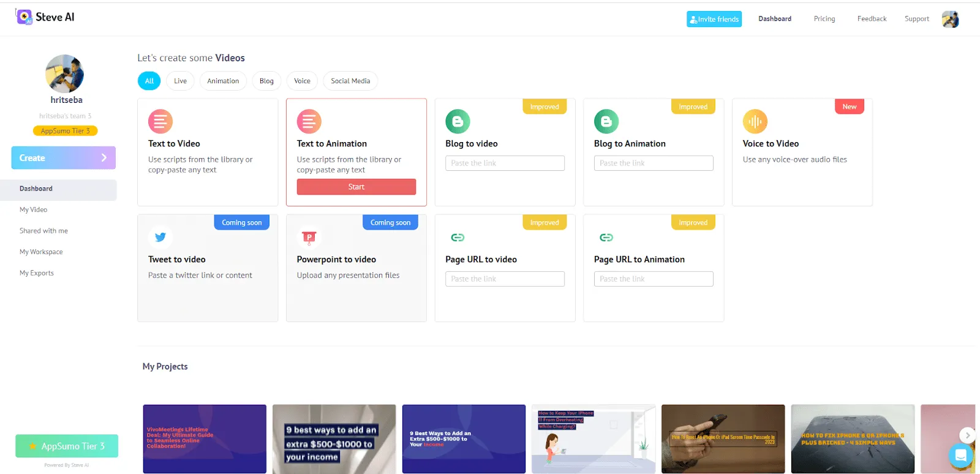
Task: Click the Tweet to video card title
Action: tap(177, 259)
